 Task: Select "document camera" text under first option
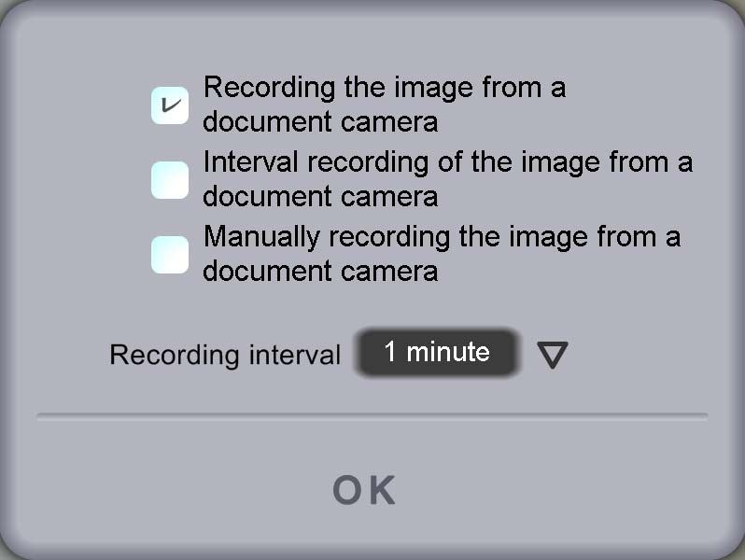click(320, 121)
